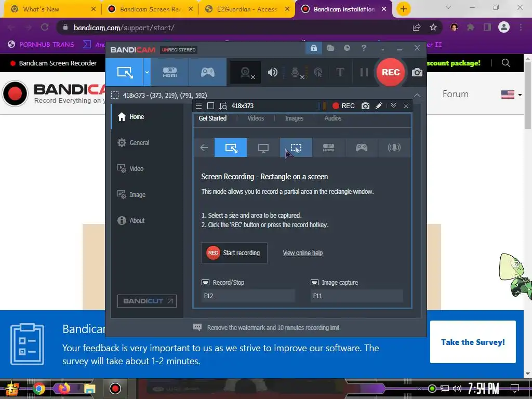Click the 418x373 size label in the rectangle bar

point(242,106)
